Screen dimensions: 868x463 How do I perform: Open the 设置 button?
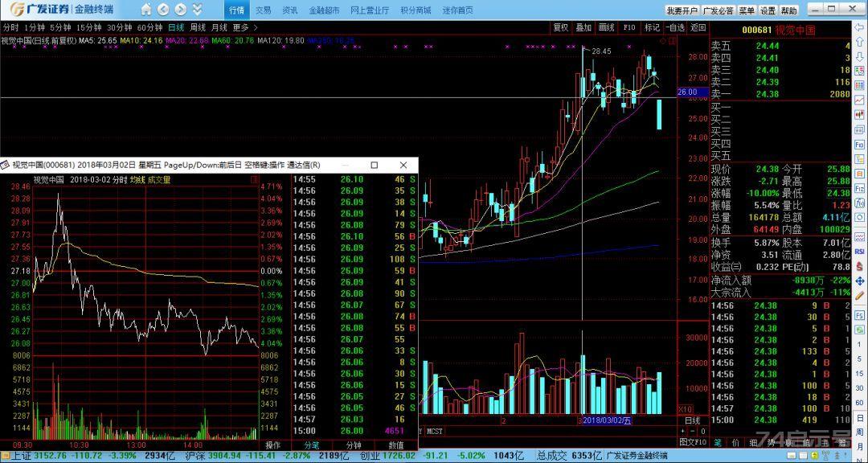(x=768, y=10)
